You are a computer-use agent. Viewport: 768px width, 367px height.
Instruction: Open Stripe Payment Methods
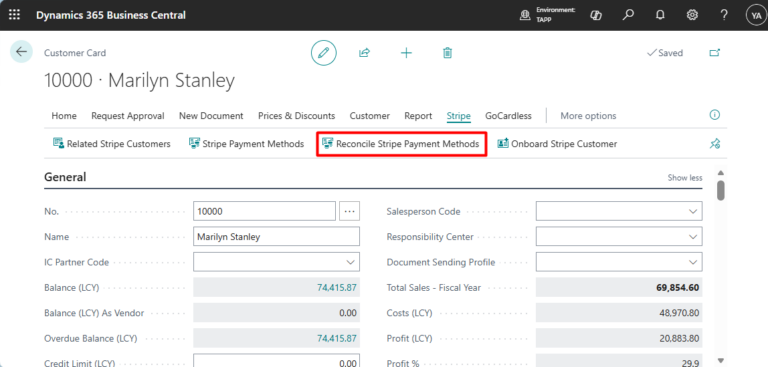point(246,144)
